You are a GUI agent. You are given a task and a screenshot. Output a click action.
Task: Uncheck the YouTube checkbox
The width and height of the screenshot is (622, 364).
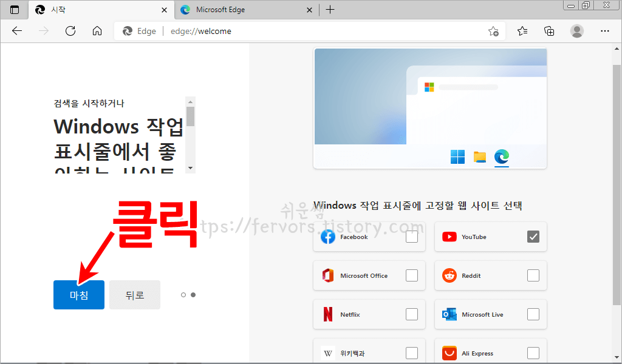tap(533, 237)
